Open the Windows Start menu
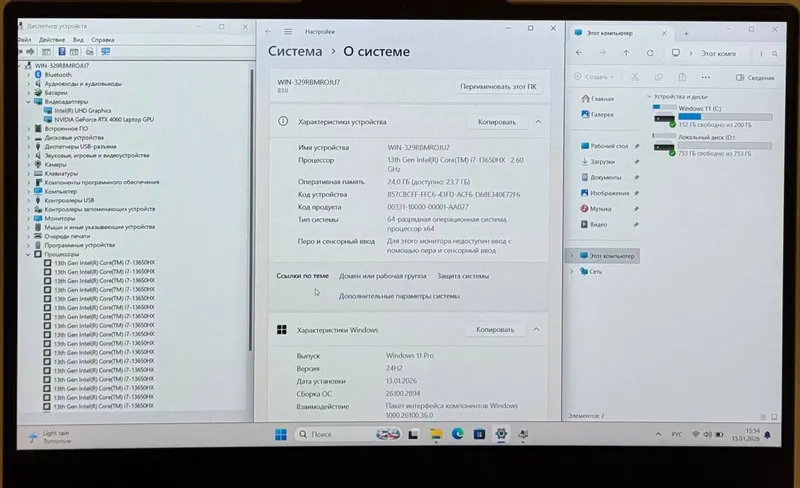This screenshot has width=800, height=488. point(281,434)
